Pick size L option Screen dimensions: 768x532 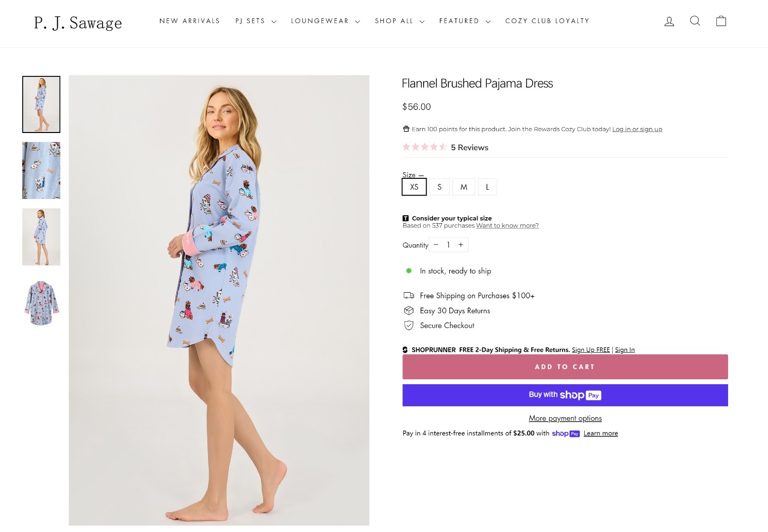(x=487, y=187)
